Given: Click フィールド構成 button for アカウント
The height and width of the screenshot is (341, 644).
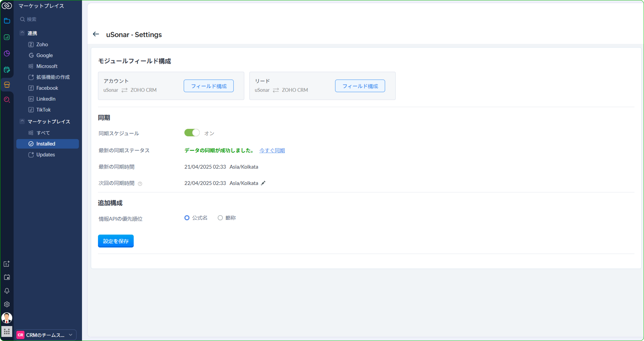Looking at the screenshot, I should pyautogui.click(x=209, y=86).
